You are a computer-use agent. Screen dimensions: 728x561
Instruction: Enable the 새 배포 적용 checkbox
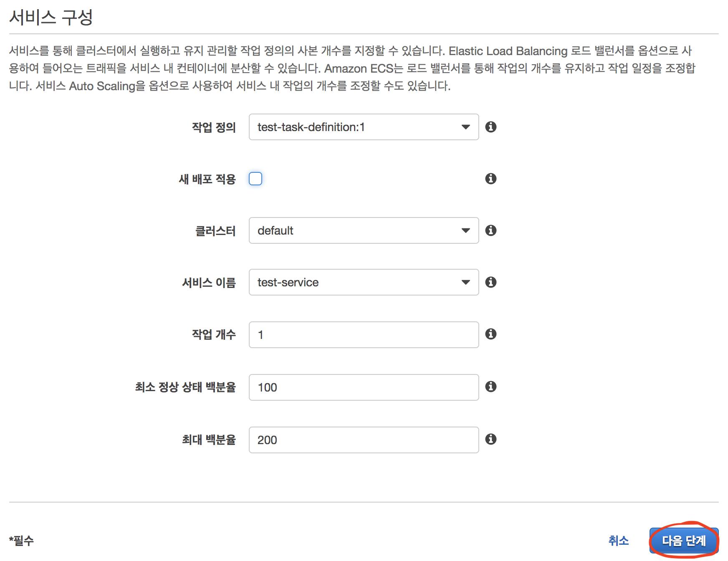pos(255,179)
